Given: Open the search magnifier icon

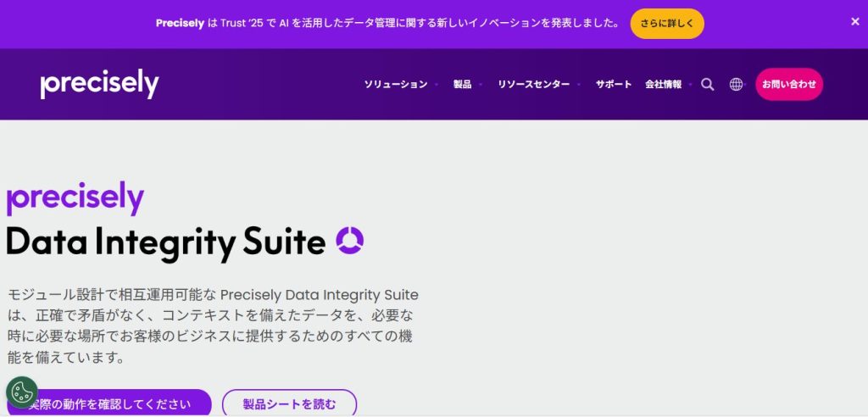Looking at the screenshot, I should point(707,85).
